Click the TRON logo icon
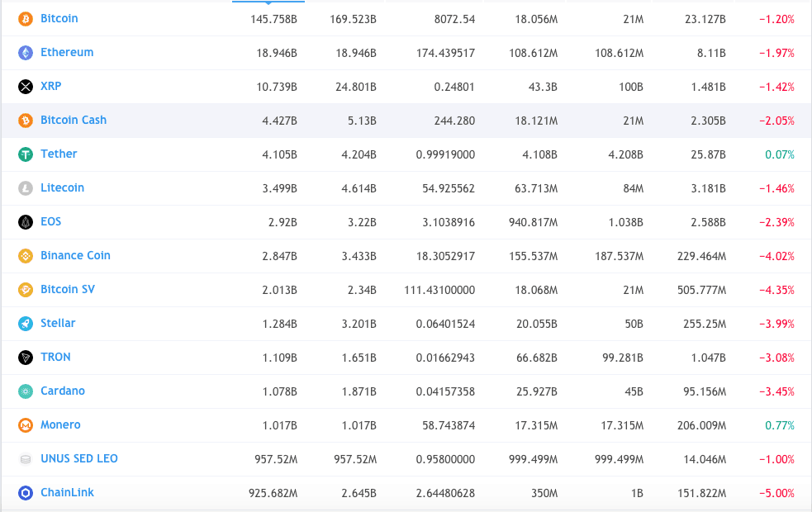This screenshot has height=512, width=812. [x=26, y=358]
